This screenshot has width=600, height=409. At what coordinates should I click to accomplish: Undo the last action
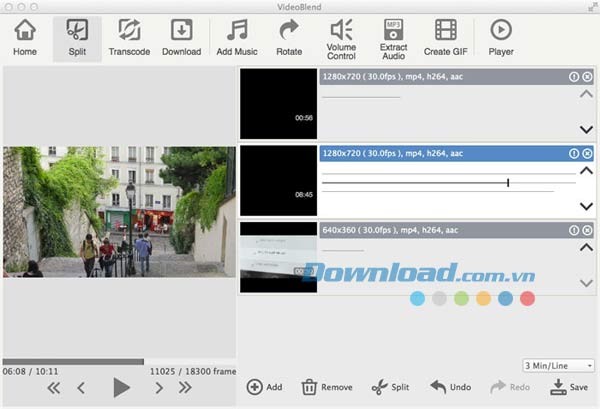(x=450, y=387)
